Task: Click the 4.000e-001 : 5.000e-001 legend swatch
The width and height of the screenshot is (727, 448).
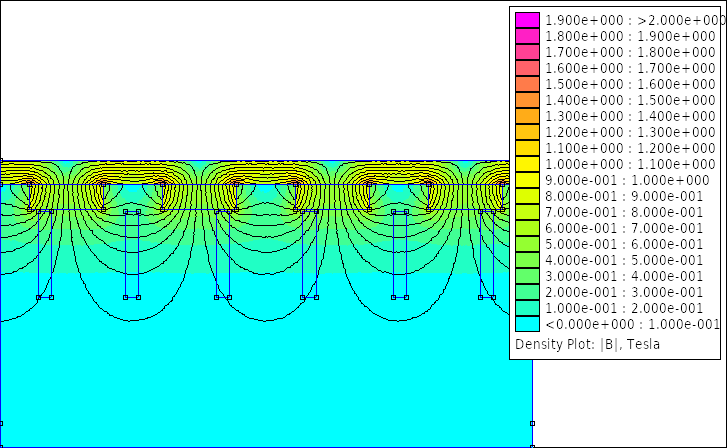Action: tap(527, 260)
